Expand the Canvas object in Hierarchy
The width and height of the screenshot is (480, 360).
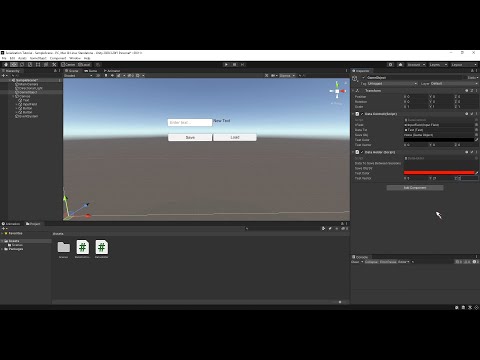coord(13,96)
